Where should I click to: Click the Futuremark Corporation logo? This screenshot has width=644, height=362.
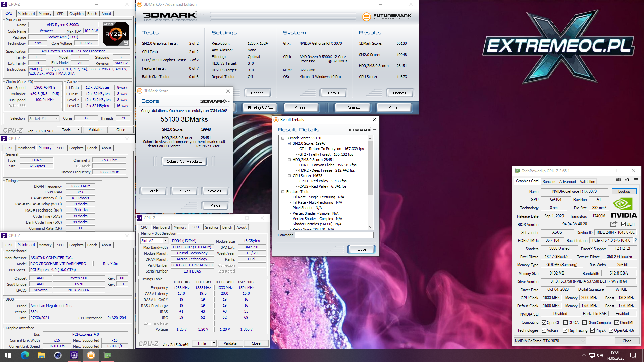(387, 16)
